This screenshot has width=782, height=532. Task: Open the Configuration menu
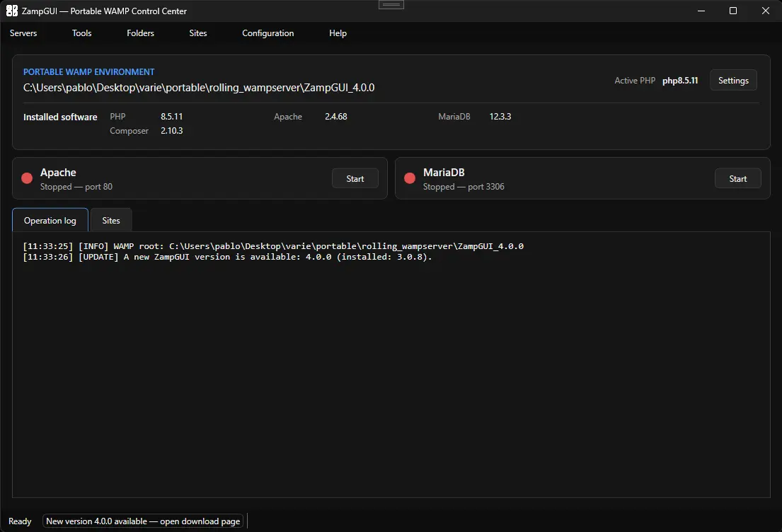(268, 33)
